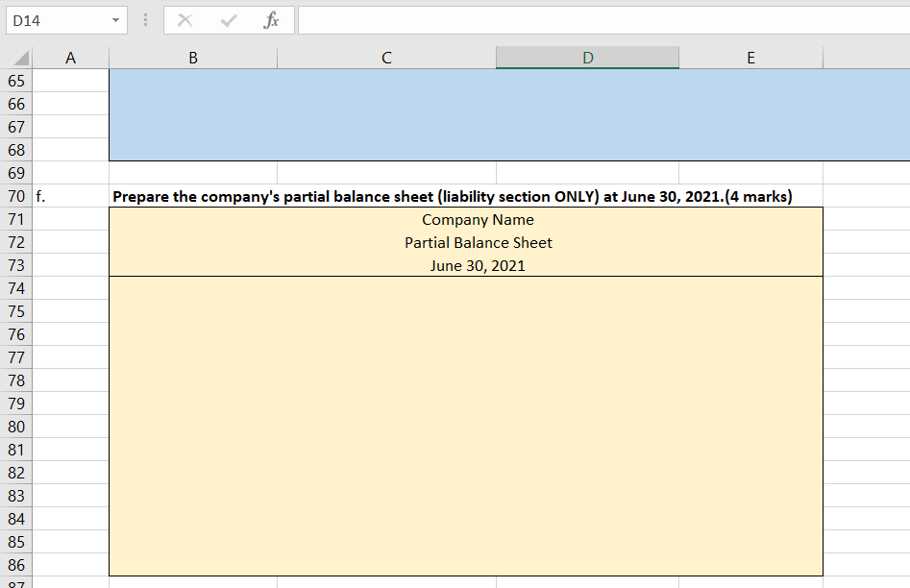The width and height of the screenshot is (910, 588).
Task: Select row 70 header
Action: (16, 196)
